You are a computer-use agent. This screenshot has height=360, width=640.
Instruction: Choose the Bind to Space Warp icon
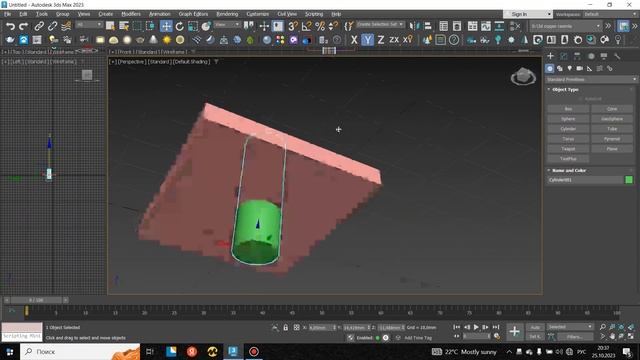point(66,26)
